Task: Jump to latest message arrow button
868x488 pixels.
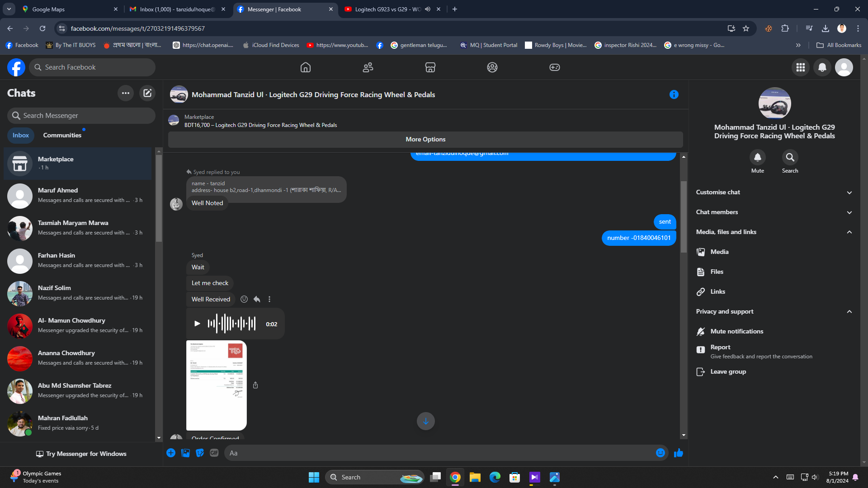Action: [x=426, y=421]
